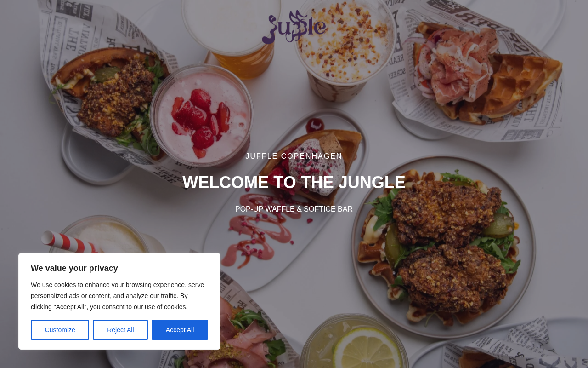Select the JUFFLE COPENHAGEN subtitle text

(x=294, y=156)
